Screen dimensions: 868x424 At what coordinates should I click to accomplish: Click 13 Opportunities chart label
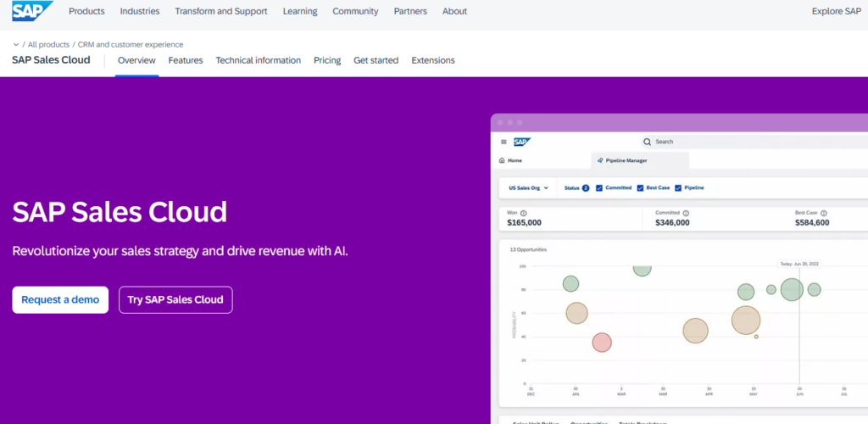coord(528,249)
